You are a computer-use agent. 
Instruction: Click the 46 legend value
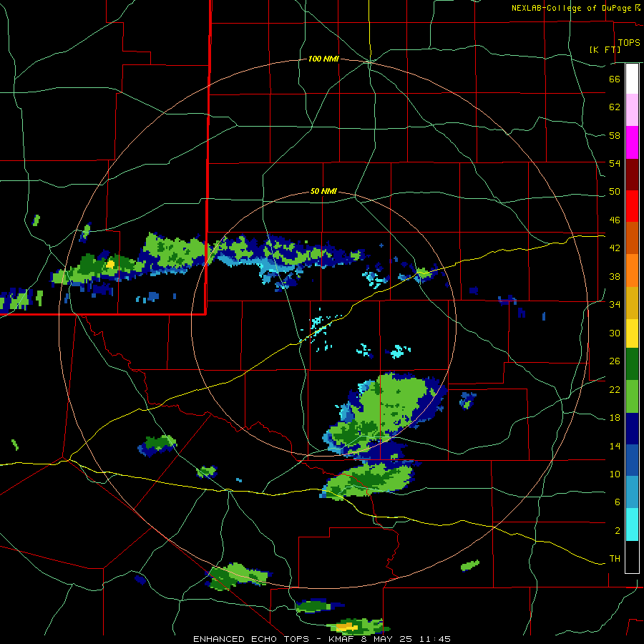click(615, 220)
